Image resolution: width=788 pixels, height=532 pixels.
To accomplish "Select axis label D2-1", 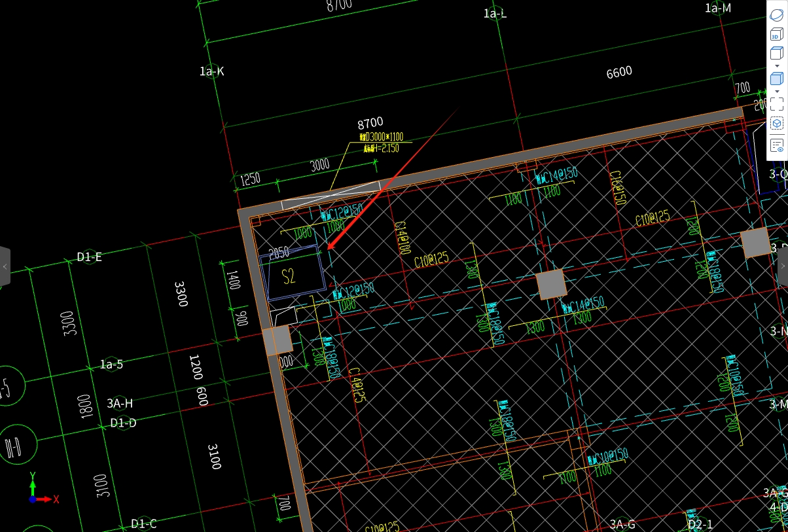I will (700, 525).
